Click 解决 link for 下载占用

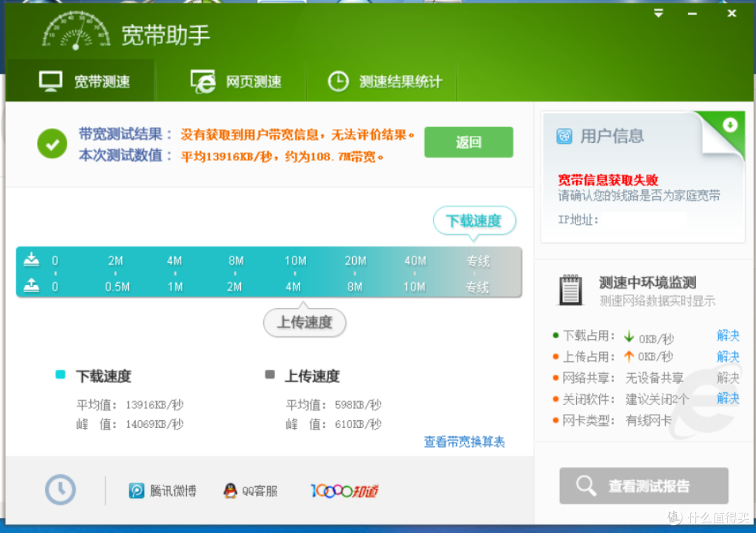[728, 335]
